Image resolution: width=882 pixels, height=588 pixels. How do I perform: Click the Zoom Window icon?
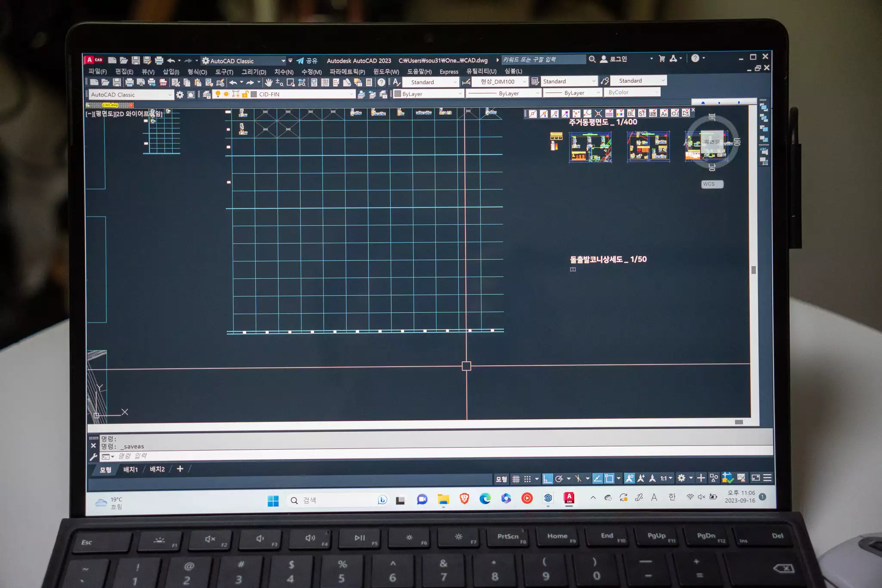tap(291, 82)
